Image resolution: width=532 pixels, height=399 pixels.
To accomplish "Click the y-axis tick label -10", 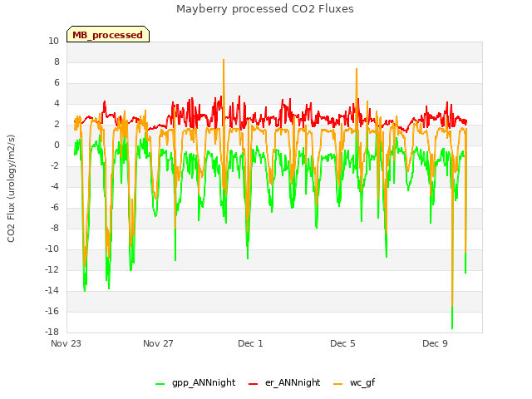I will coord(52,249).
